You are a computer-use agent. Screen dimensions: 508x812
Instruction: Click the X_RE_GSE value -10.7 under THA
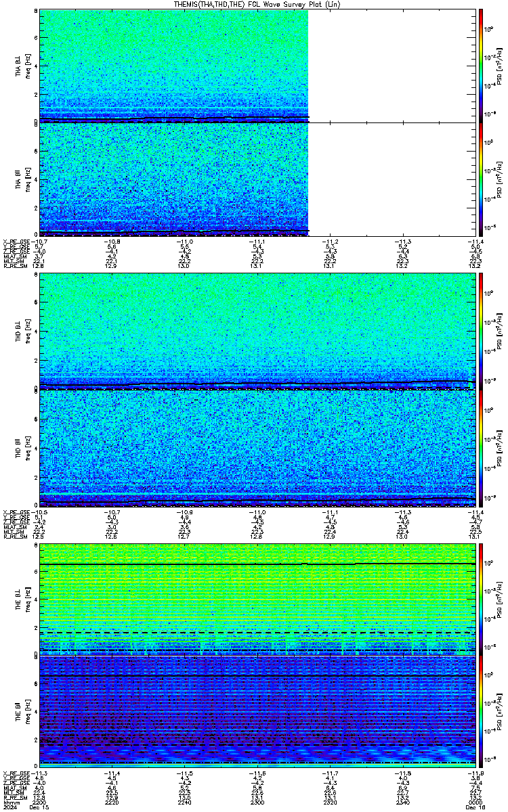(39, 242)
